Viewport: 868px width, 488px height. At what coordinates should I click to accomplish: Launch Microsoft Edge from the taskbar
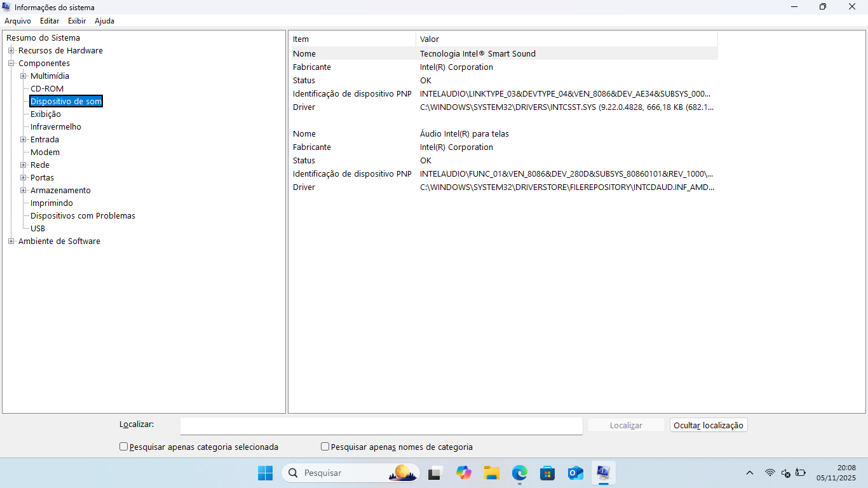pyautogui.click(x=520, y=473)
